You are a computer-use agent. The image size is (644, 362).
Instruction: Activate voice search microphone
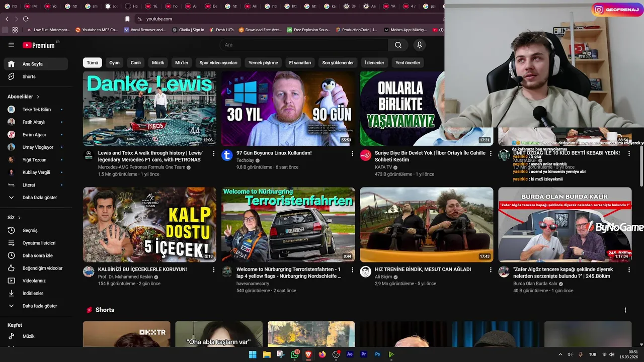click(419, 45)
